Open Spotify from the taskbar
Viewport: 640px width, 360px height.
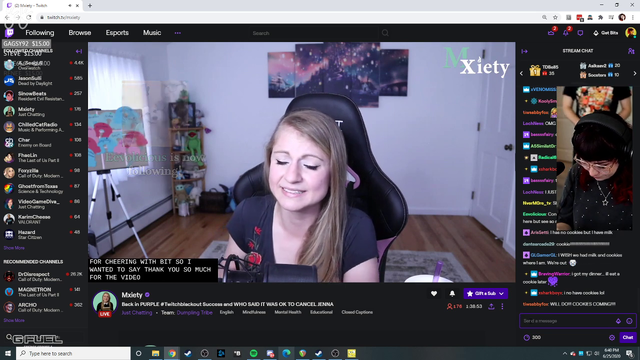tap(253, 353)
